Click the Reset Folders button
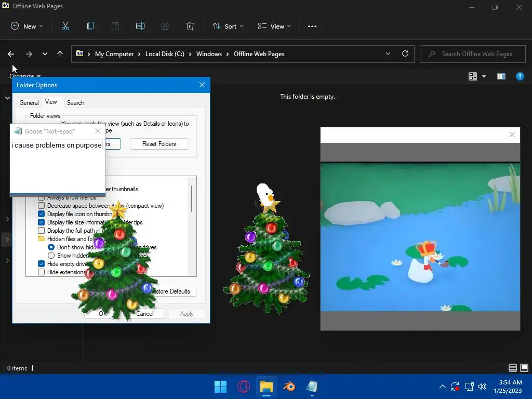Viewport: 532px width, 399px height. (x=159, y=144)
